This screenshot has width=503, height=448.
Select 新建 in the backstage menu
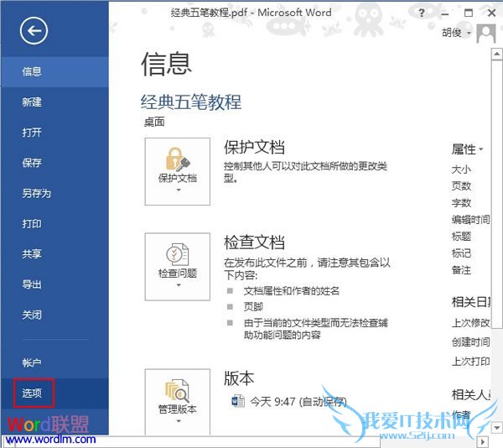(x=54, y=102)
